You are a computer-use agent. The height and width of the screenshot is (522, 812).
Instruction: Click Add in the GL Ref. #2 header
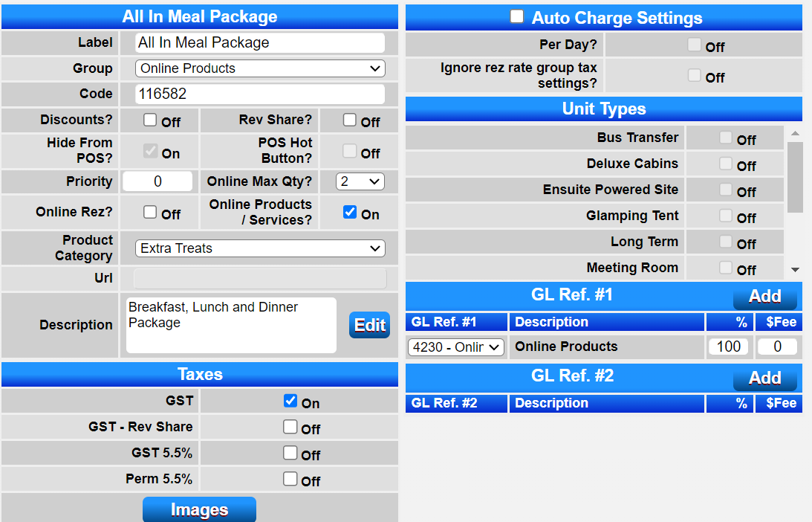coord(765,378)
